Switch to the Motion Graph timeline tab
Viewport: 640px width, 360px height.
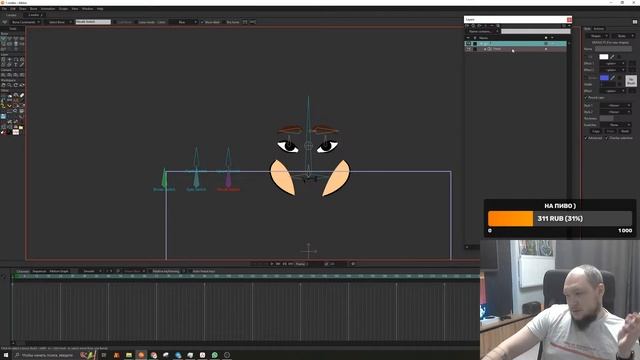coord(59,271)
